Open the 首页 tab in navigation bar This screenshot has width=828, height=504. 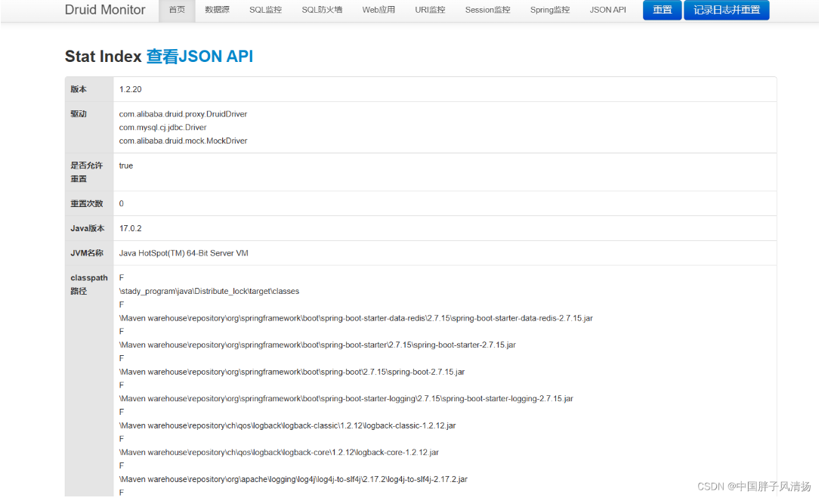[x=177, y=10]
